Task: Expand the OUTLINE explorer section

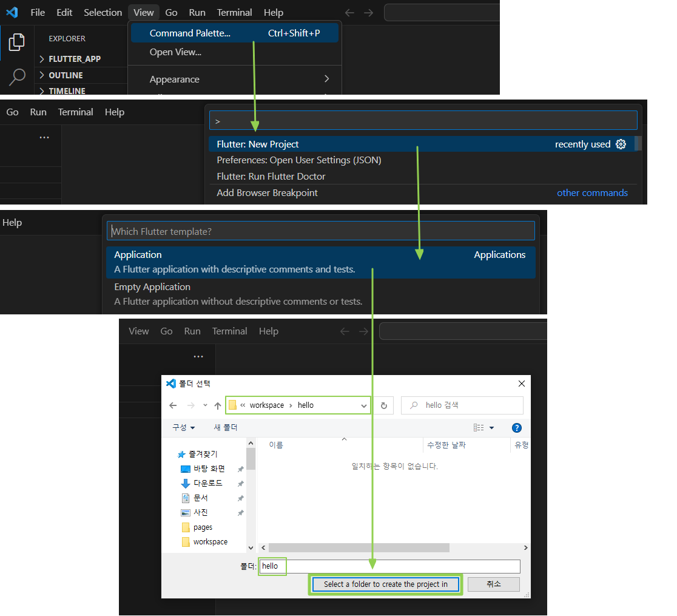Action: point(61,75)
